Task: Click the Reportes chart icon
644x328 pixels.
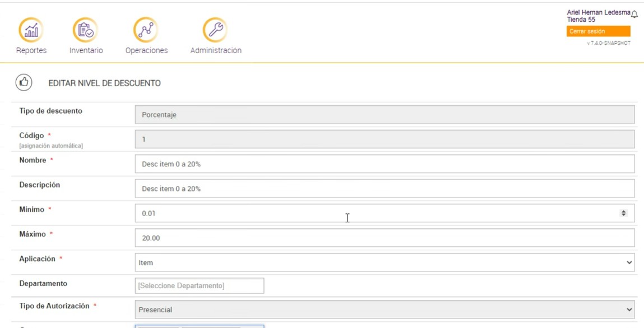Action: click(x=31, y=30)
